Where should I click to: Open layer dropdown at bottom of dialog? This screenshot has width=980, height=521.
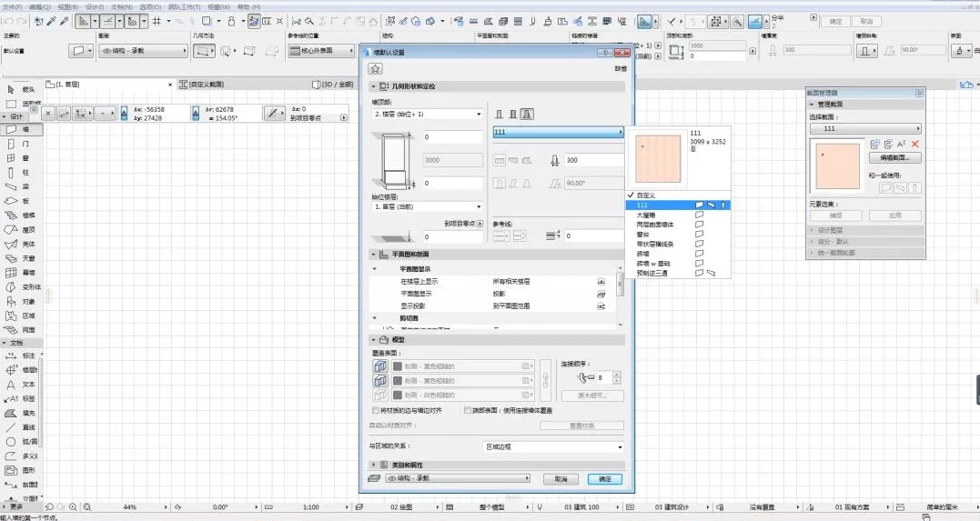[458, 478]
